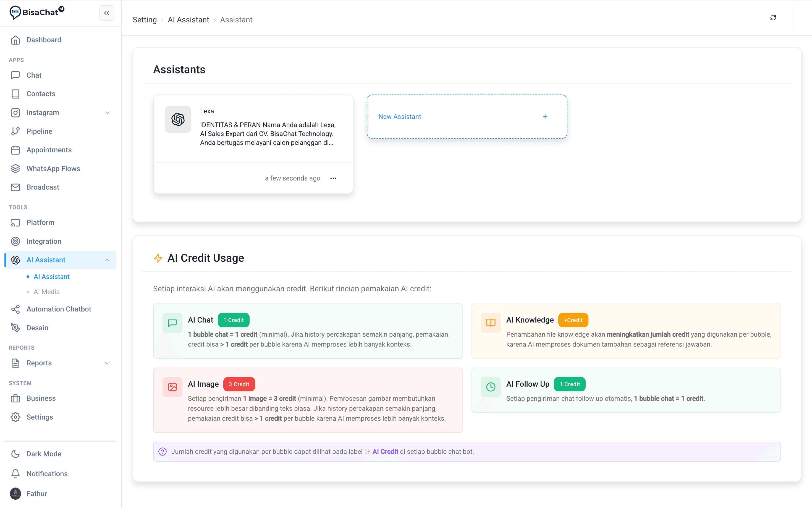
Task: Open the Chat bubble icon in sidebar
Action: tap(15, 75)
